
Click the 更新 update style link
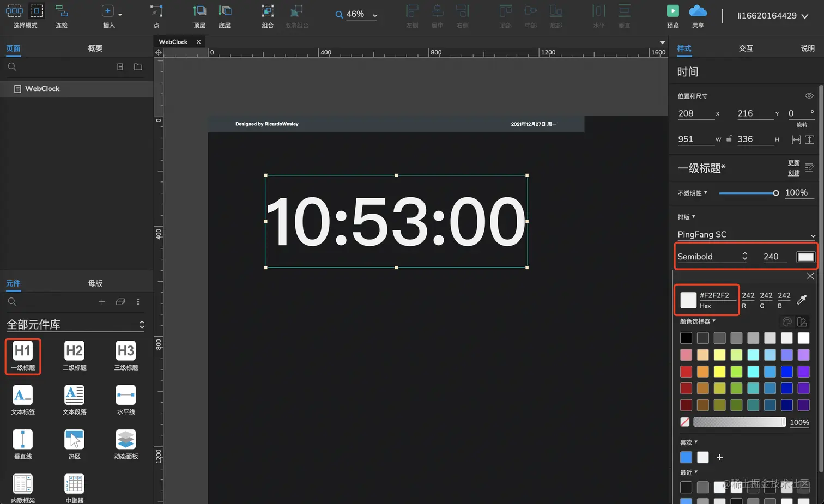794,163
